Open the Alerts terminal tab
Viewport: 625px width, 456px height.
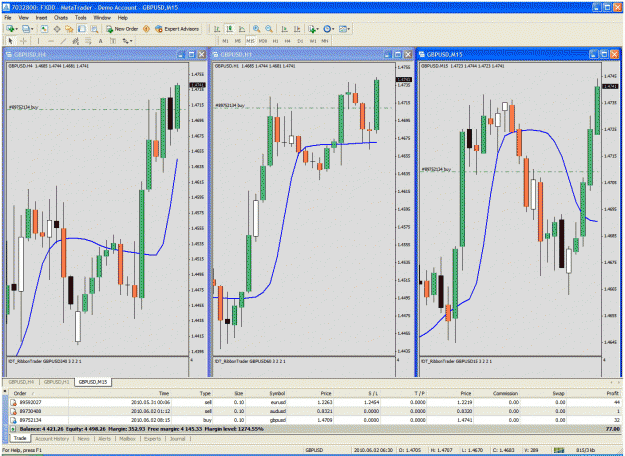[104, 438]
